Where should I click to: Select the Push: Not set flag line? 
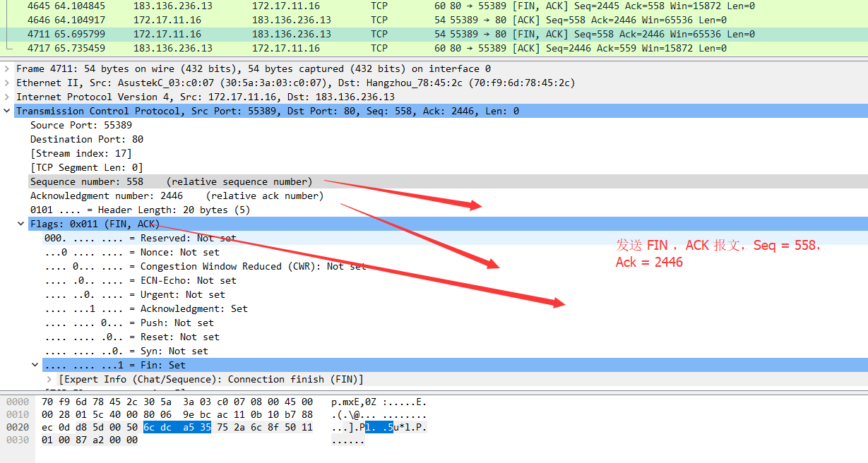click(x=129, y=323)
